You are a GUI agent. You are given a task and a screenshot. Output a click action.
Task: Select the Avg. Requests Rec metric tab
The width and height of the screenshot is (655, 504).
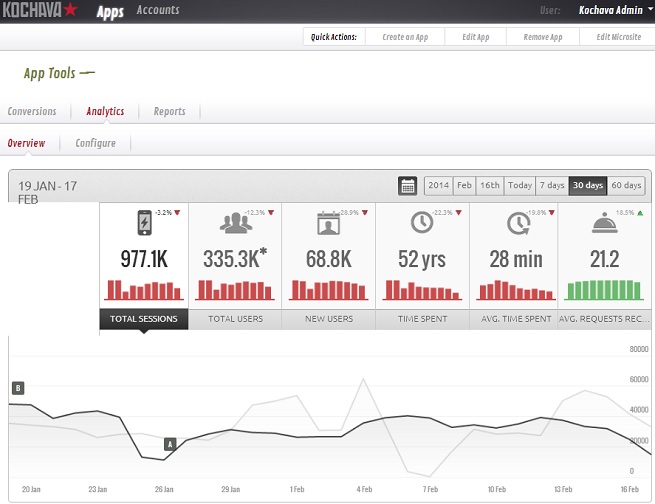coord(604,319)
